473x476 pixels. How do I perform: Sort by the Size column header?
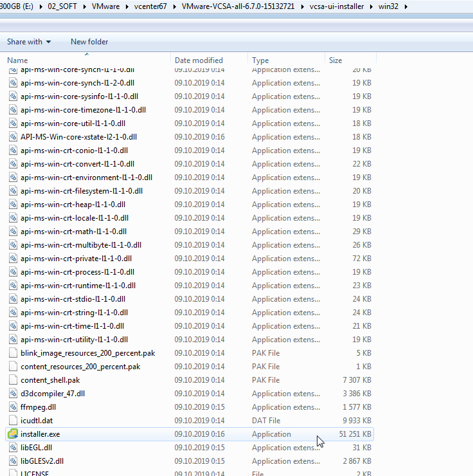[x=335, y=60]
